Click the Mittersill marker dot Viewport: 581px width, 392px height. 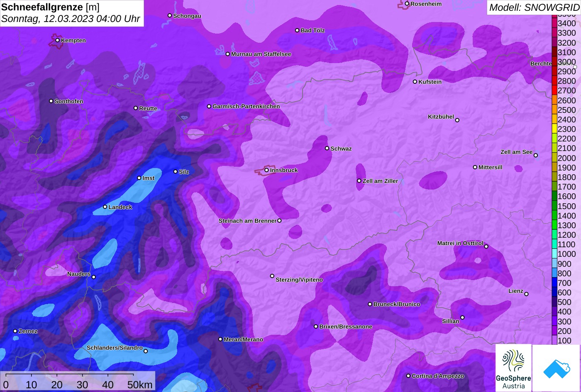click(475, 167)
